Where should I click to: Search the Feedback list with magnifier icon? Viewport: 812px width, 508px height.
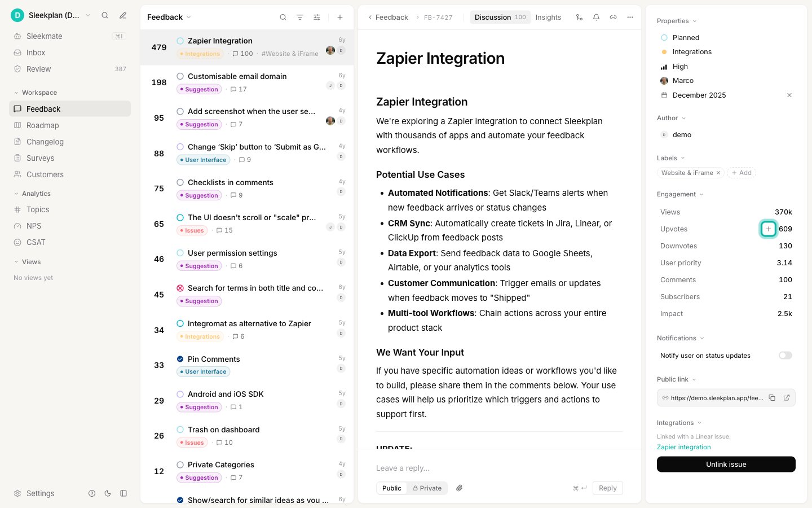[283, 17]
